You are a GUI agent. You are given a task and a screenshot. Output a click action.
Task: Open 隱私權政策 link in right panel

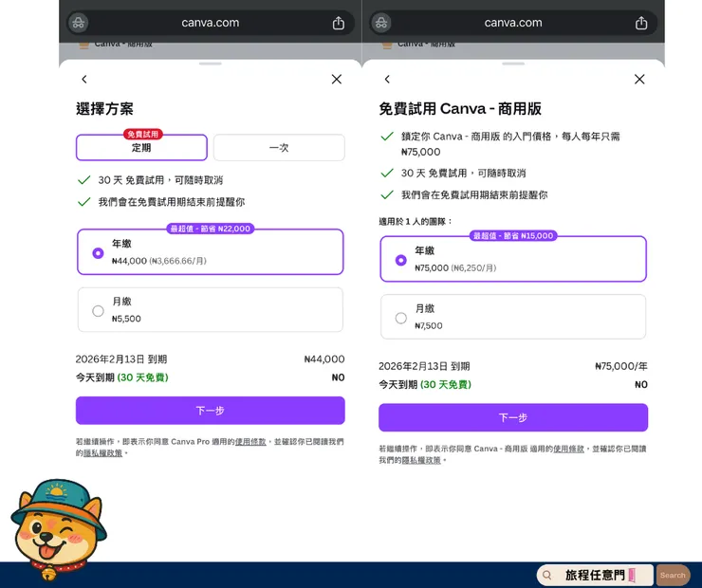(x=421, y=460)
